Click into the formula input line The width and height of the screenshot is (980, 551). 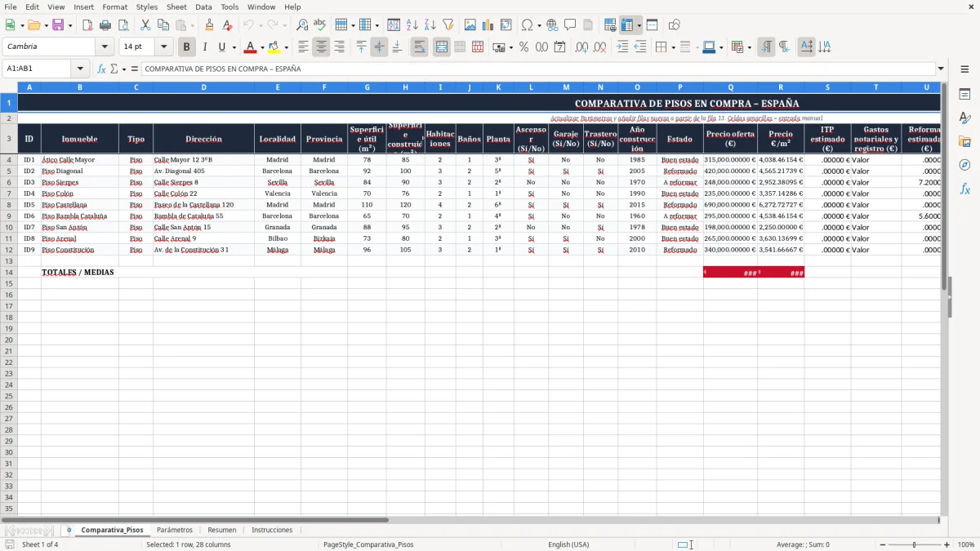[x=538, y=69]
